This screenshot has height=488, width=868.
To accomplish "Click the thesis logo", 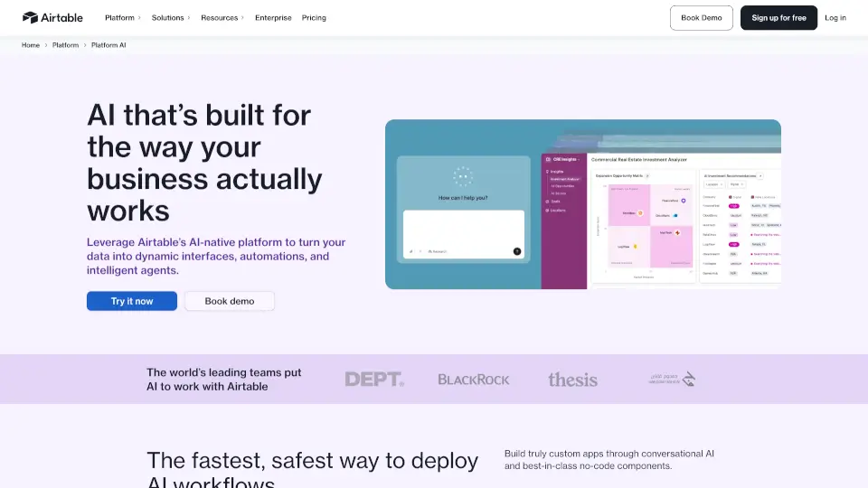I will point(573,380).
